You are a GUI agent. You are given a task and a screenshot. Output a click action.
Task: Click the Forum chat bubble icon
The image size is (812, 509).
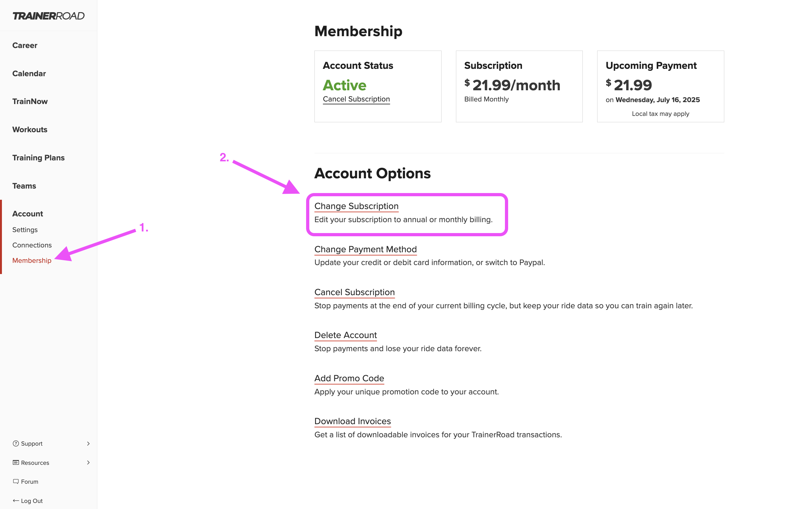pos(16,481)
